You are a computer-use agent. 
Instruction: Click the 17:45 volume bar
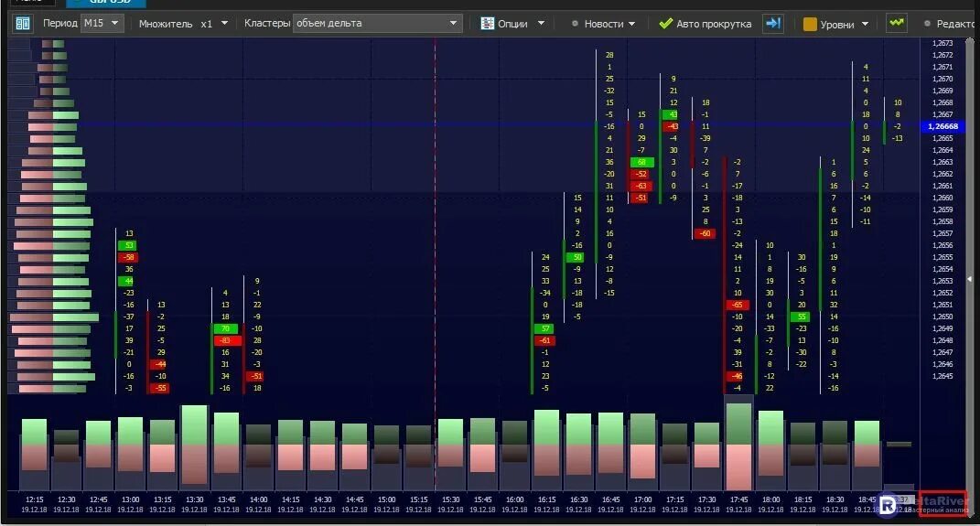coord(738,446)
